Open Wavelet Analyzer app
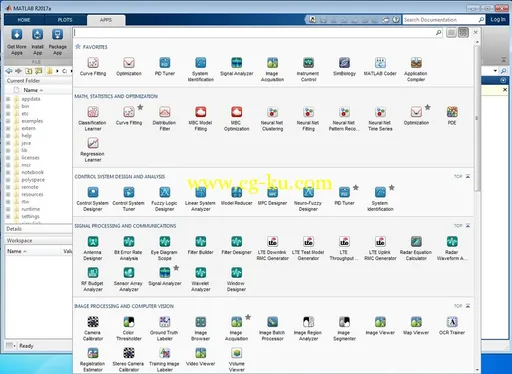512x374 pixels. click(x=201, y=279)
